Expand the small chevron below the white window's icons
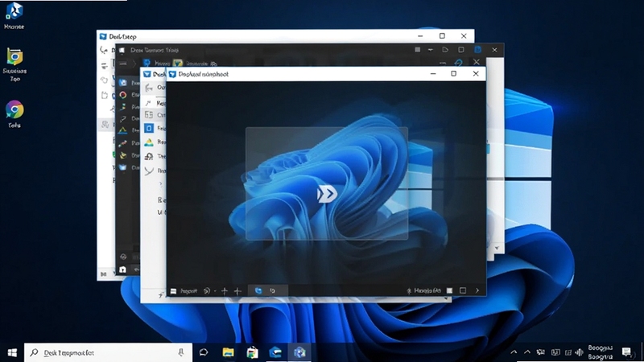This screenshot has width=644, height=362. [x=160, y=184]
